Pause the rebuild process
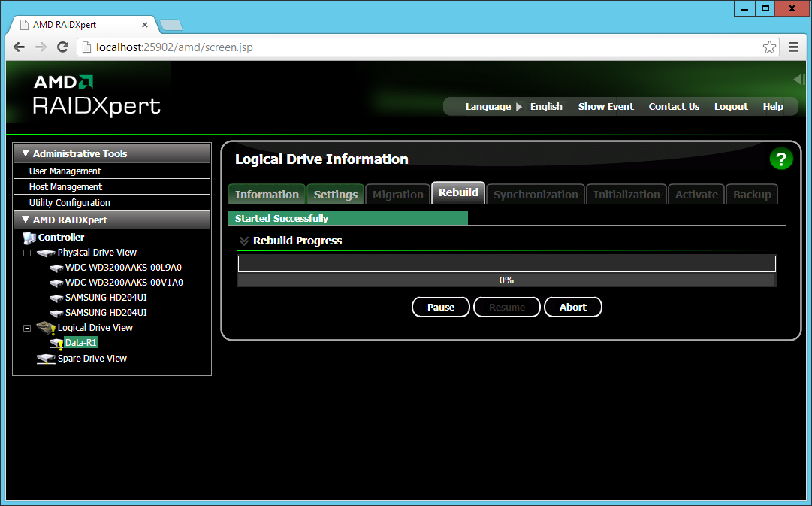The height and width of the screenshot is (506, 812). 441,307
